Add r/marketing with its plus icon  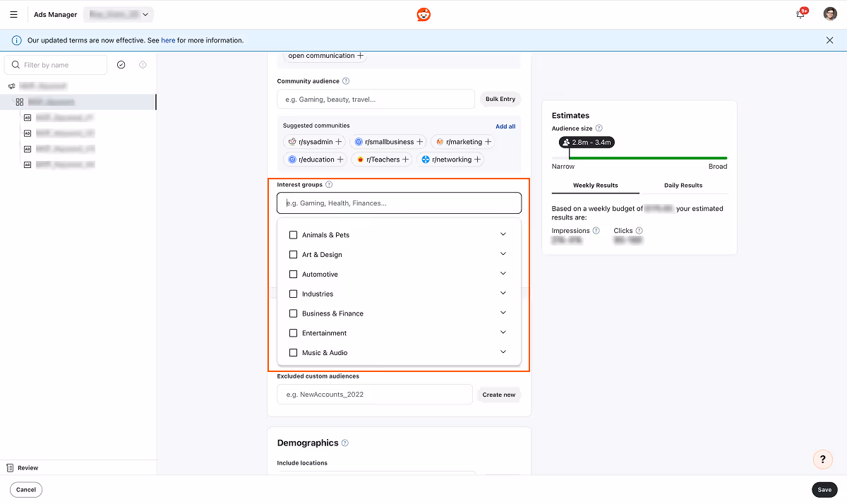[x=487, y=141]
